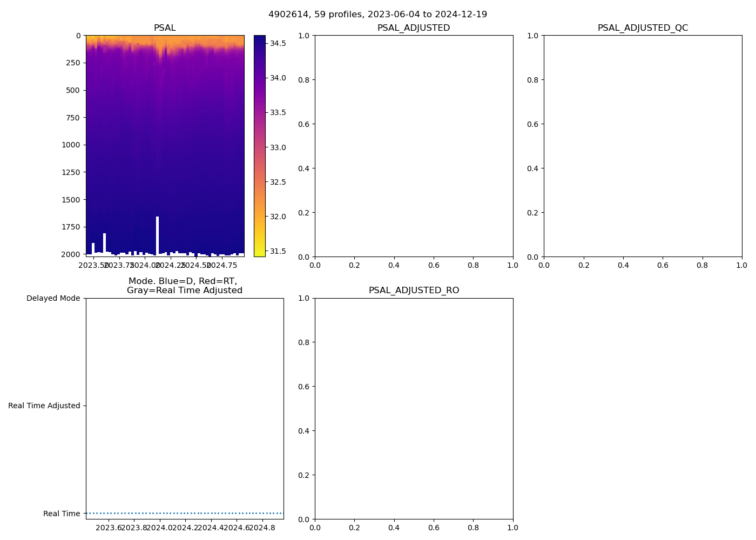Select the PSAL_ADJUSTED_QC plot title
Image resolution: width=756 pixels, height=540 pixels.
[x=643, y=28]
